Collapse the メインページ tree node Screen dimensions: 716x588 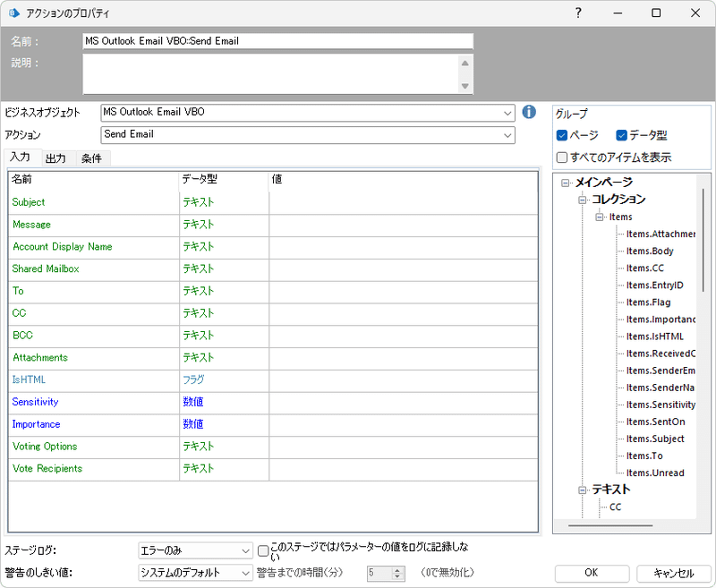[566, 183]
